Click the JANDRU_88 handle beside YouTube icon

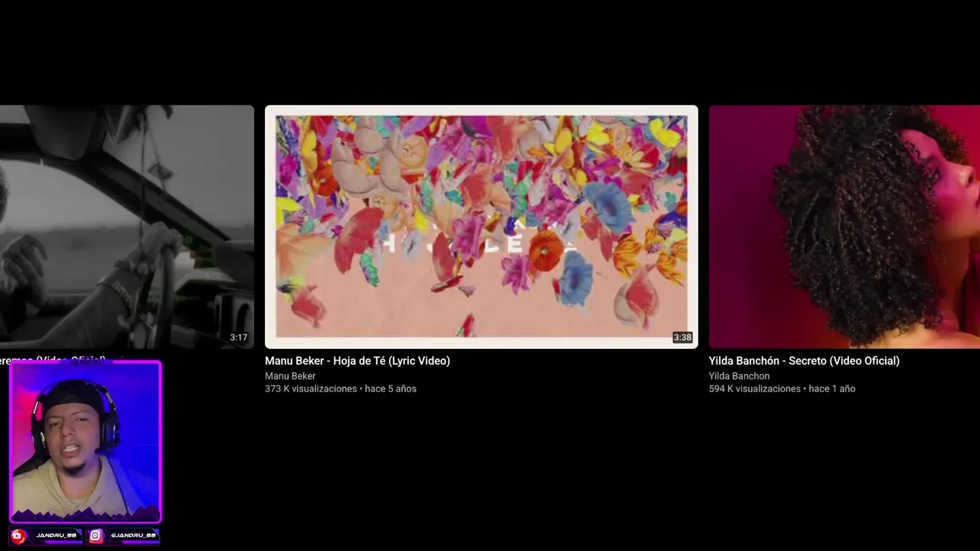[56, 536]
